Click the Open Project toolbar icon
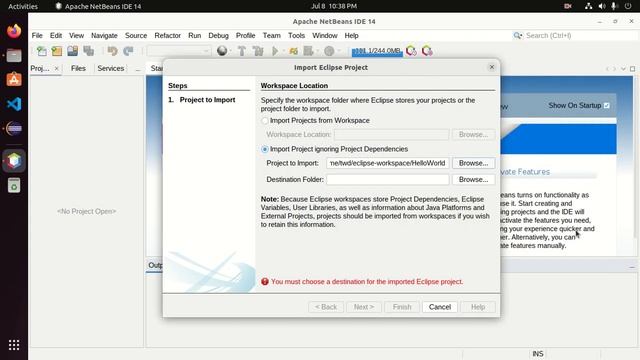 tap(73, 51)
